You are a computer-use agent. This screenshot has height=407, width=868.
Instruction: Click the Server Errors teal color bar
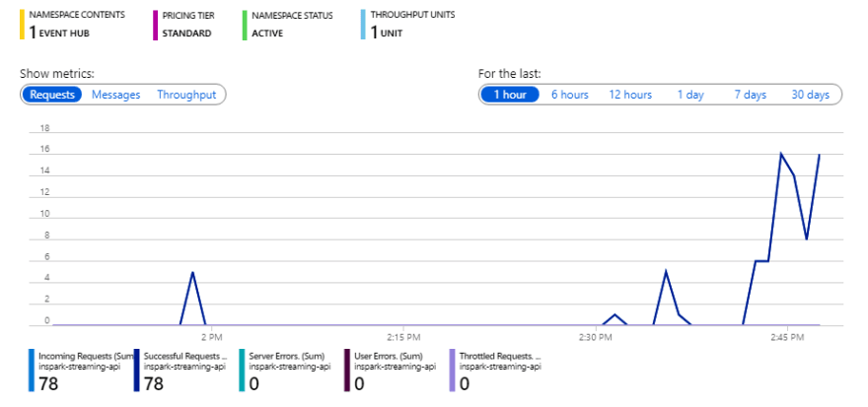click(x=242, y=370)
